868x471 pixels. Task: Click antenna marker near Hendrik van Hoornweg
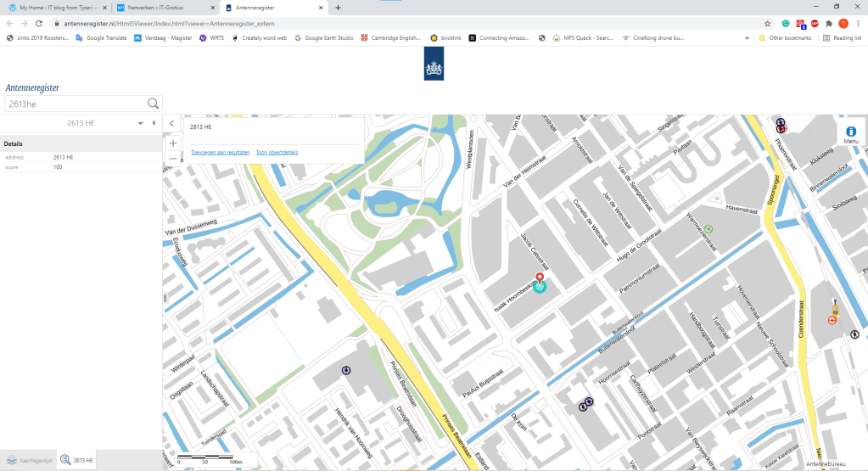(x=346, y=370)
